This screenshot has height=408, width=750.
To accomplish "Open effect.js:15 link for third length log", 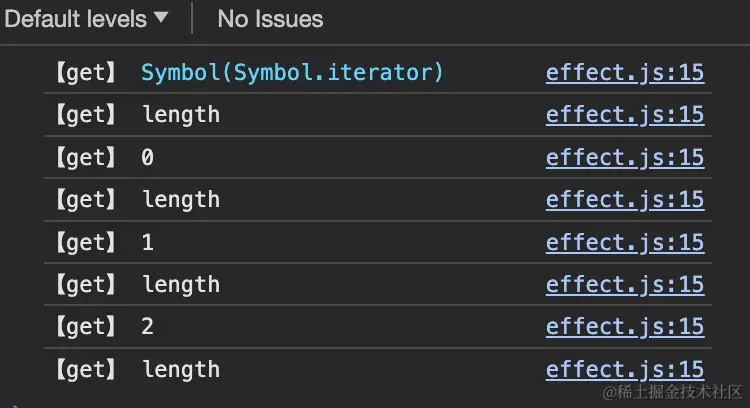I will [625, 285].
